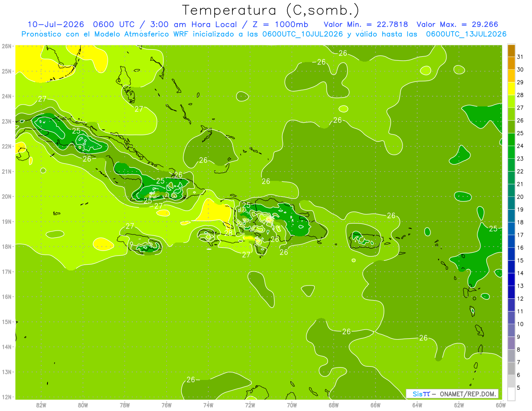Pick the green swatch between 23 and 24

pyautogui.click(x=511, y=152)
